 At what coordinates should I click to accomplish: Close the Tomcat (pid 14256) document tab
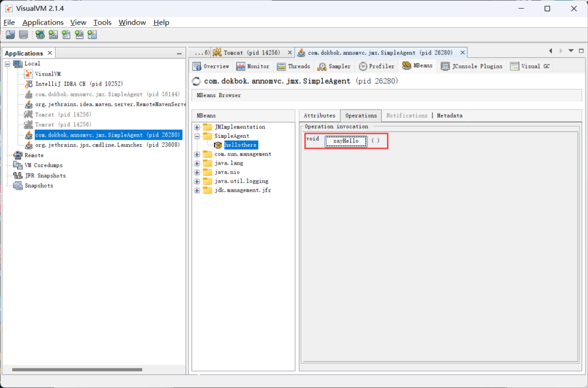289,53
